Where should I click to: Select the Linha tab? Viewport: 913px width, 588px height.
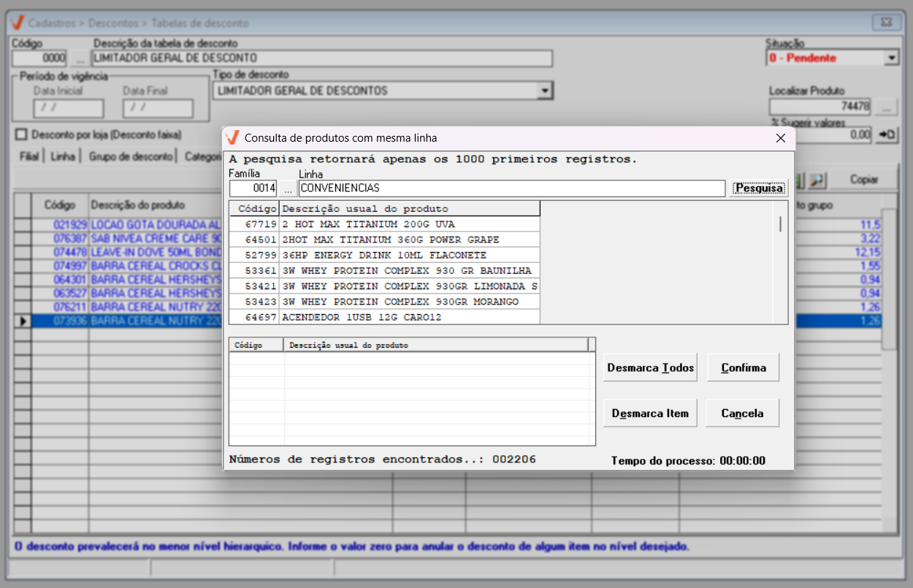pyautogui.click(x=63, y=156)
